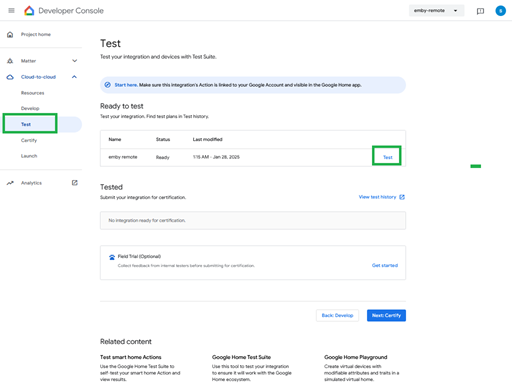
Task: Select Certify in the sidebar
Action: click(x=29, y=140)
